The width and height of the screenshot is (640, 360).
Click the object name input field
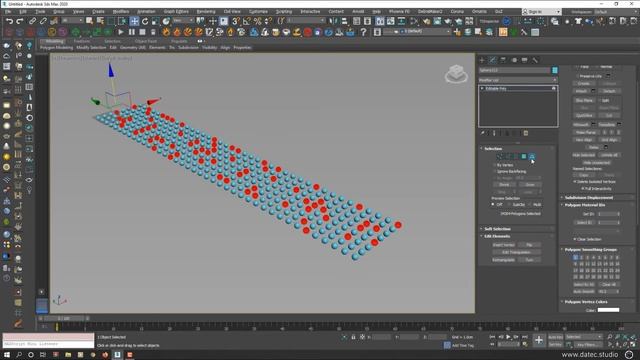[x=514, y=70]
